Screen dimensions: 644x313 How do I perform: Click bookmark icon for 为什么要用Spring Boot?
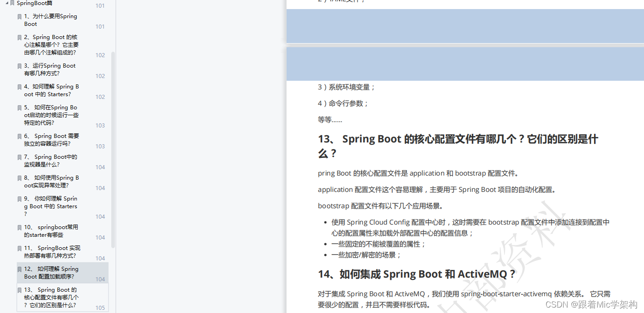tap(20, 17)
